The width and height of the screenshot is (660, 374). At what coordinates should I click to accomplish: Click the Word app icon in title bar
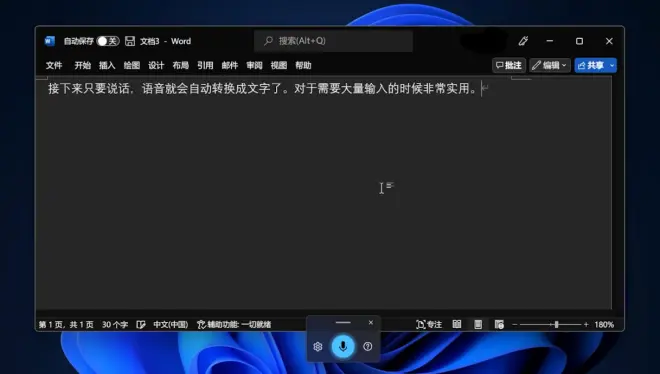tap(50, 41)
